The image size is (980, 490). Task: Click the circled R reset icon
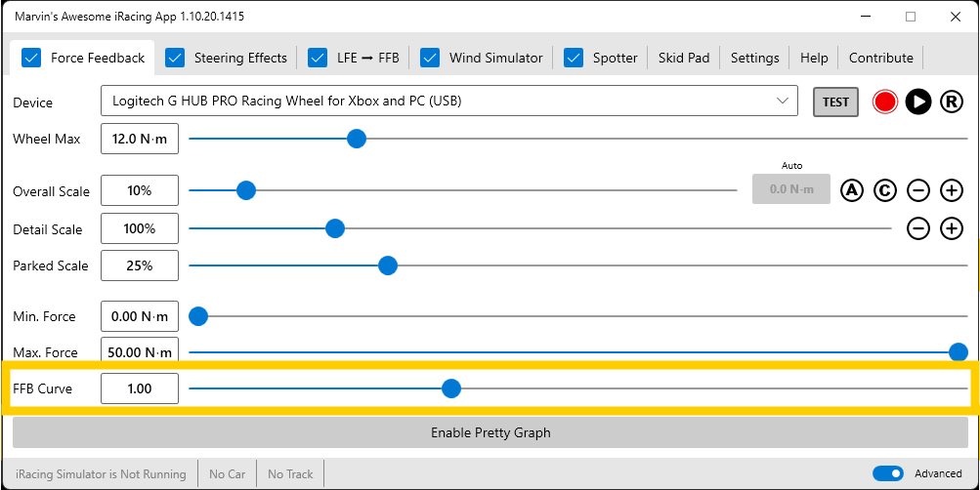[x=951, y=102]
